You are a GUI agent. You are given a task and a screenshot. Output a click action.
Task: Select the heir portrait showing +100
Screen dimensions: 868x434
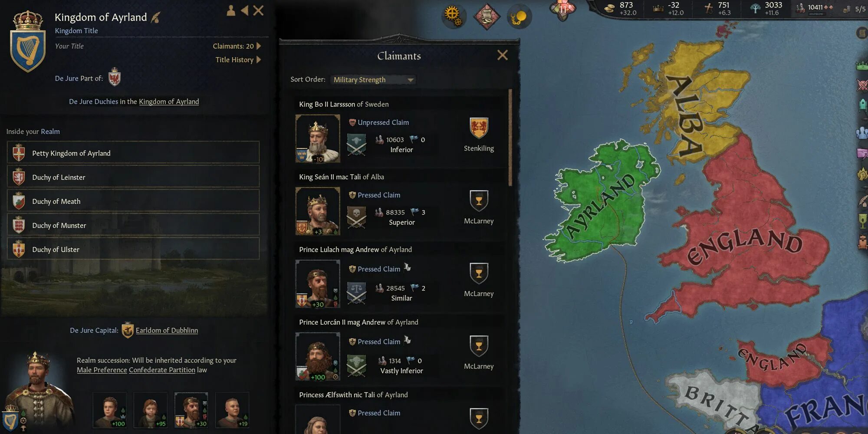tap(109, 410)
